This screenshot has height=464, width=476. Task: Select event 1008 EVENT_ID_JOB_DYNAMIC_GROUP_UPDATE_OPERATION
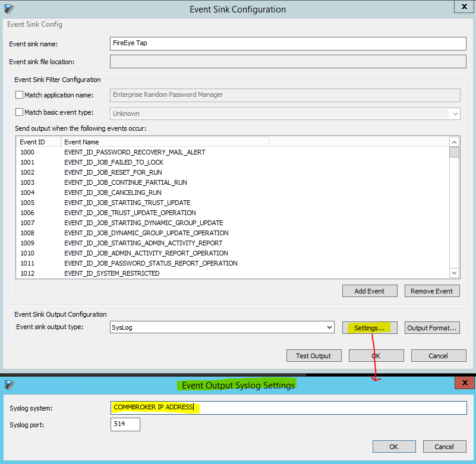coord(233,233)
